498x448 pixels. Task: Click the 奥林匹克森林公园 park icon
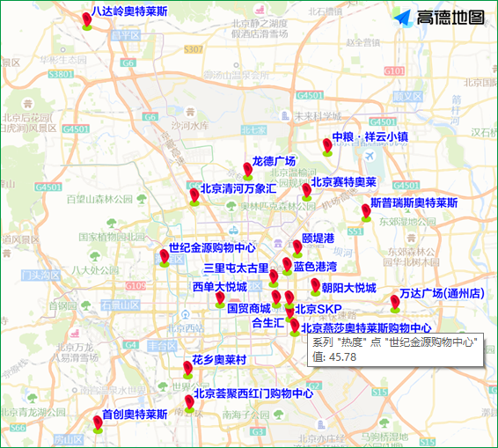click(x=231, y=206)
